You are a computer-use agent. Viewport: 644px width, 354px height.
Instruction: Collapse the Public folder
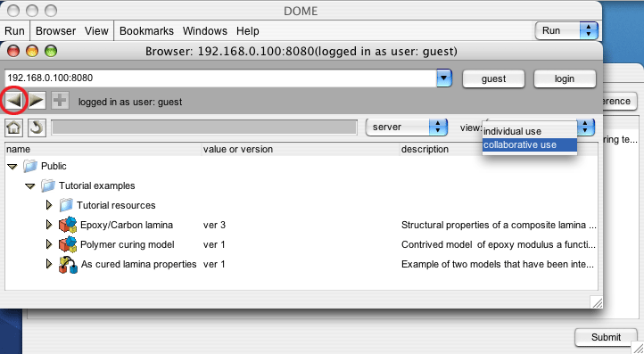click(12, 167)
